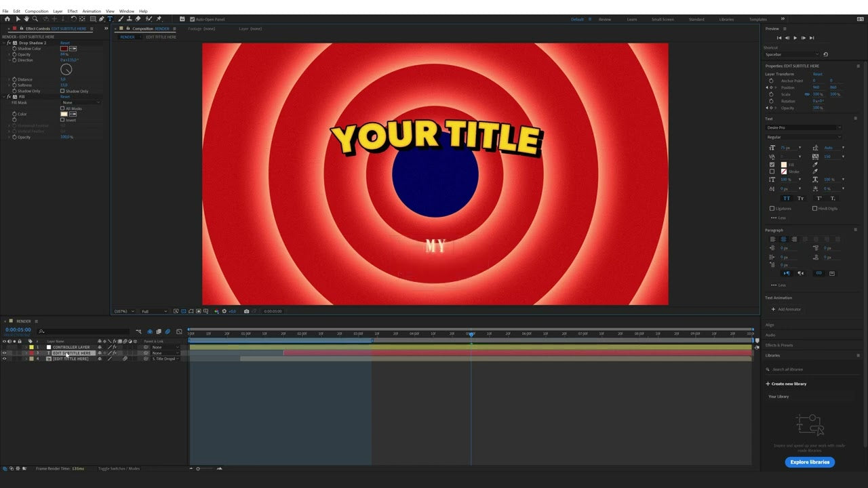Open the Composition menu
Screen dimensions: 868x488
tap(35, 11)
